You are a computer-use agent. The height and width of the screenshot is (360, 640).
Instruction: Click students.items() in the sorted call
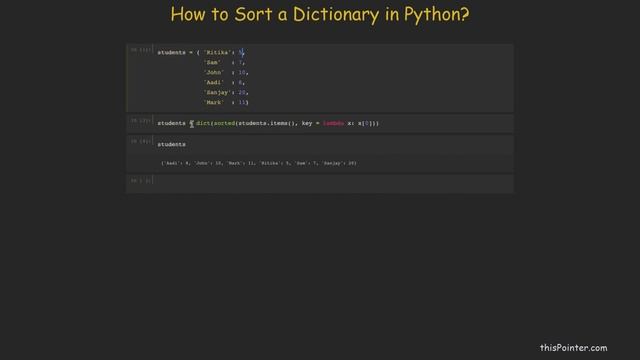click(x=268, y=123)
